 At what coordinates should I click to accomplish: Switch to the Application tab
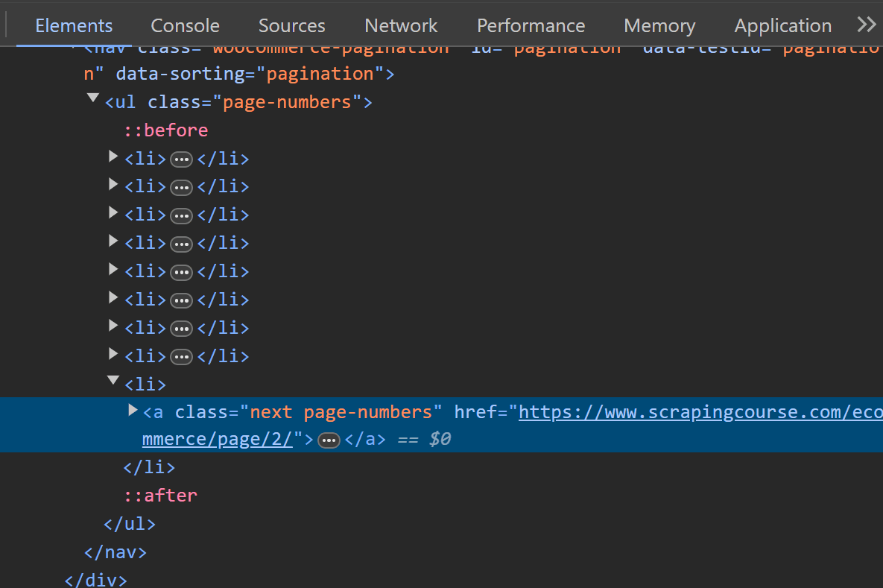point(782,25)
